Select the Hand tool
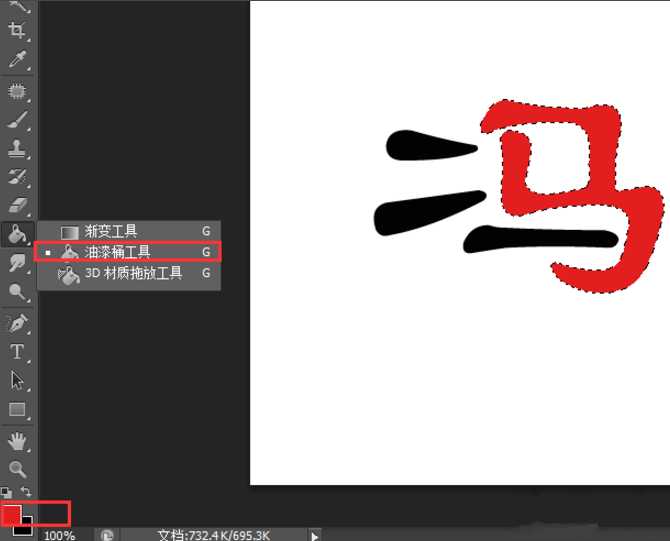The width and height of the screenshot is (670, 541). tap(17, 440)
